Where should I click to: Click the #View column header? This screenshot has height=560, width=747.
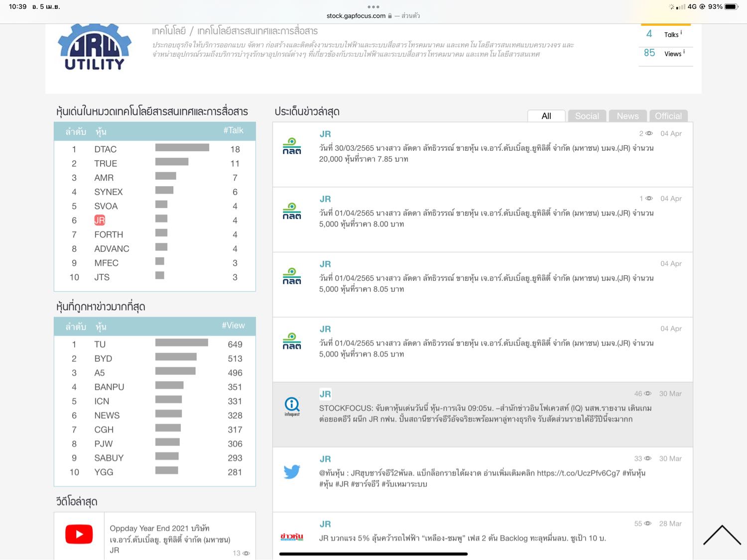pyautogui.click(x=233, y=326)
